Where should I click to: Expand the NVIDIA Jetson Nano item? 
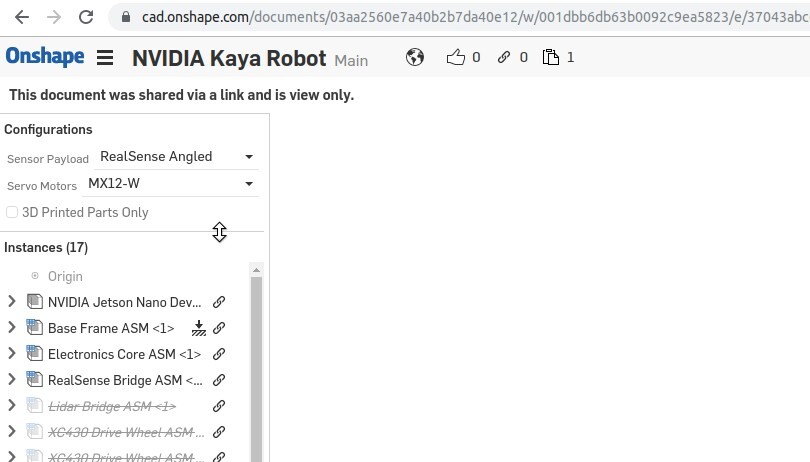(x=12, y=302)
